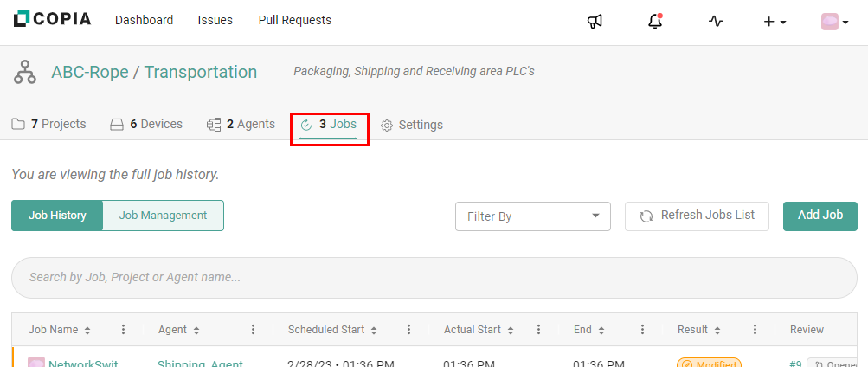Expand the Filter By dropdown
The height and width of the screenshot is (367, 868).
coord(532,216)
